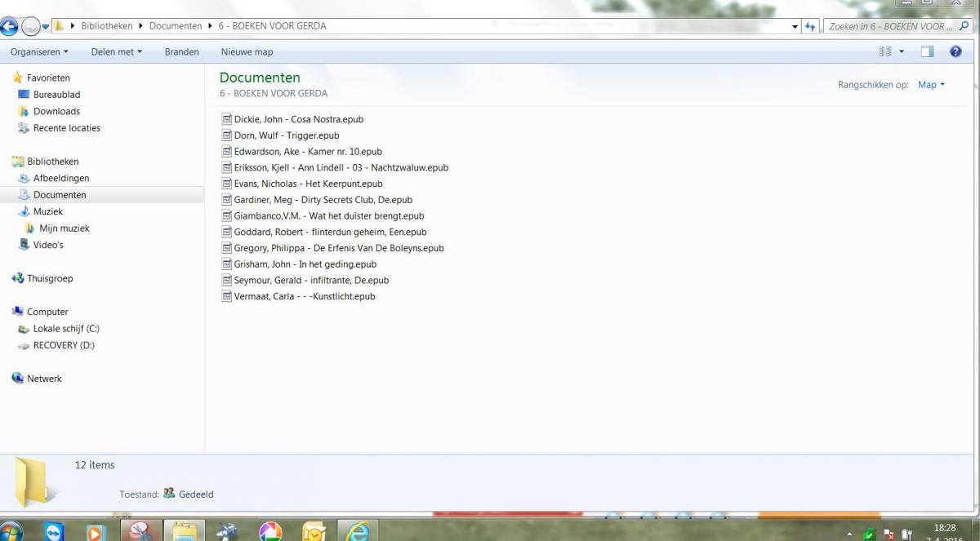Click epub icon of Edwardson, Ake - Kamer nr. 10

click(x=227, y=152)
